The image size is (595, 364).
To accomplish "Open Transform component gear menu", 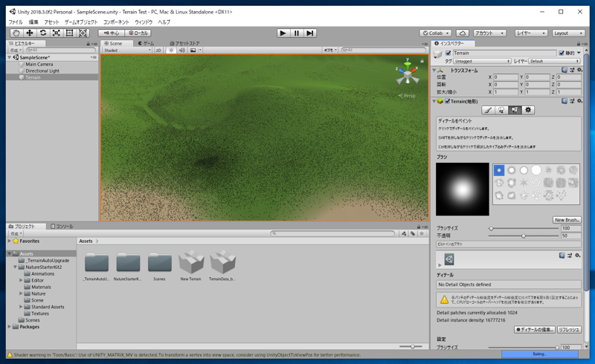I will pos(579,70).
